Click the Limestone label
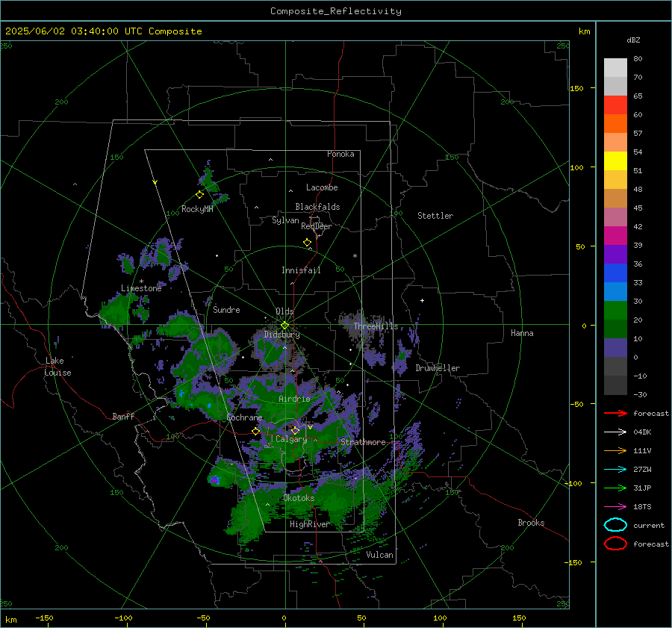 point(141,288)
